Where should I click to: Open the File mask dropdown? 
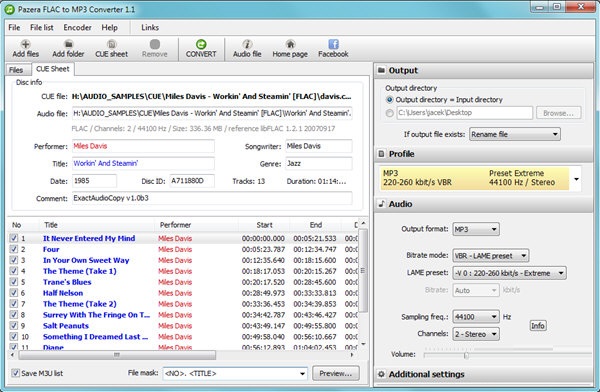(235, 373)
